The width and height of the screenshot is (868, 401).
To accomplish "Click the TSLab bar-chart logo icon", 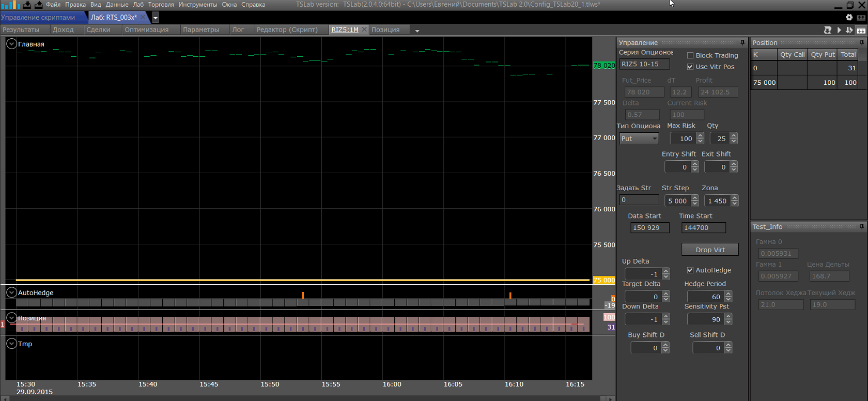I will (10, 5).
